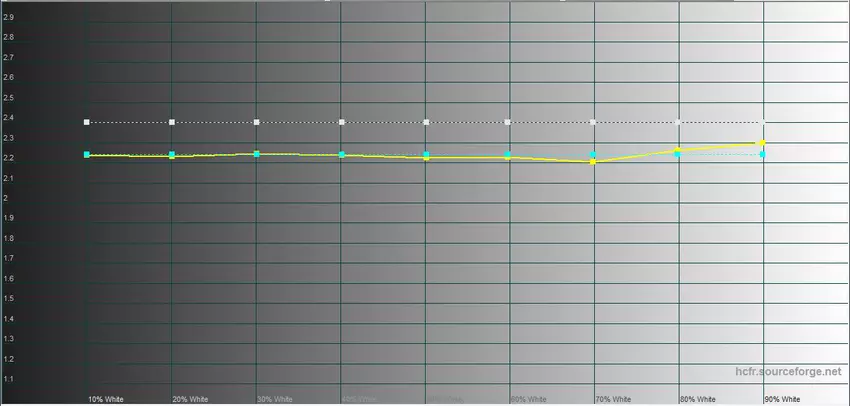Select the 70% White axis label
This screenshot has width=850, height=406.
coord(613,398)
